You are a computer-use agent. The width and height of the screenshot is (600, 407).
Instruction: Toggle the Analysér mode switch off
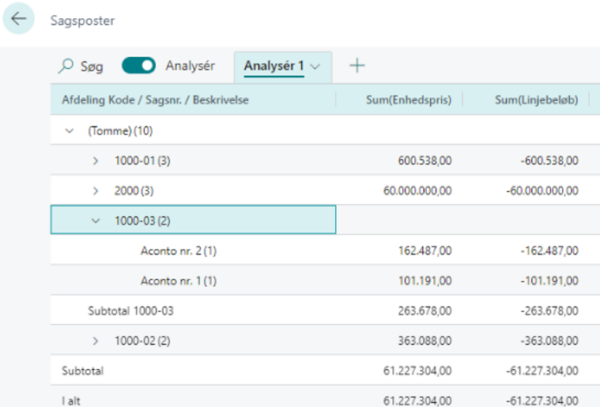point(139,65)
